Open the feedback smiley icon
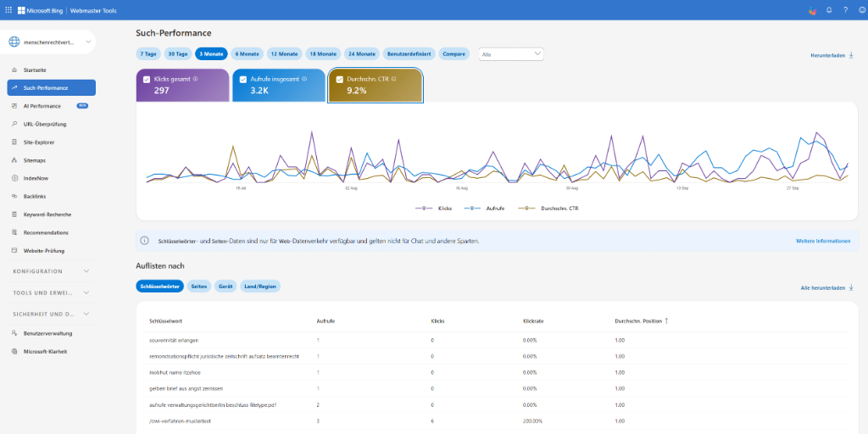Viewport: 868px width, 434px height. [x=862, y=10]
